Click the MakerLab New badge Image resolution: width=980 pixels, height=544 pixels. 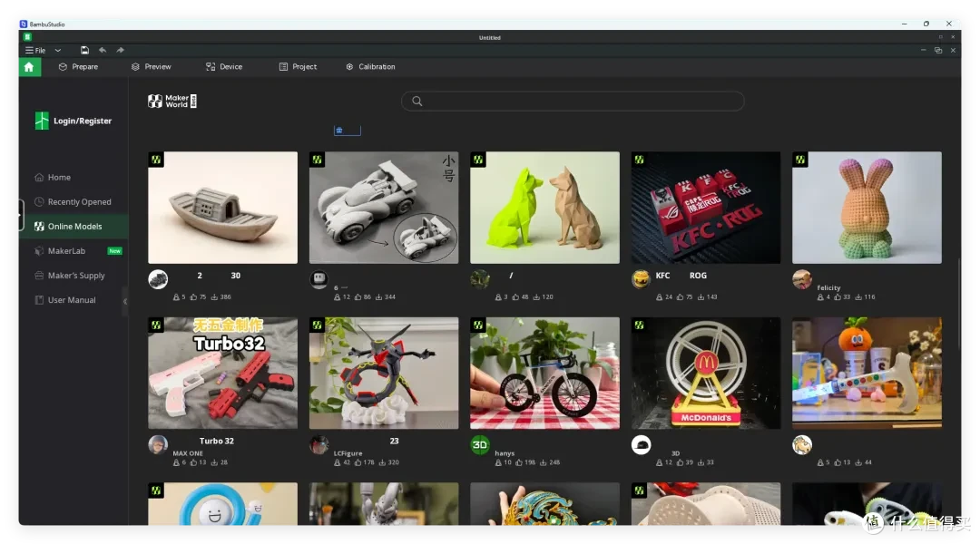pos(115,251)
